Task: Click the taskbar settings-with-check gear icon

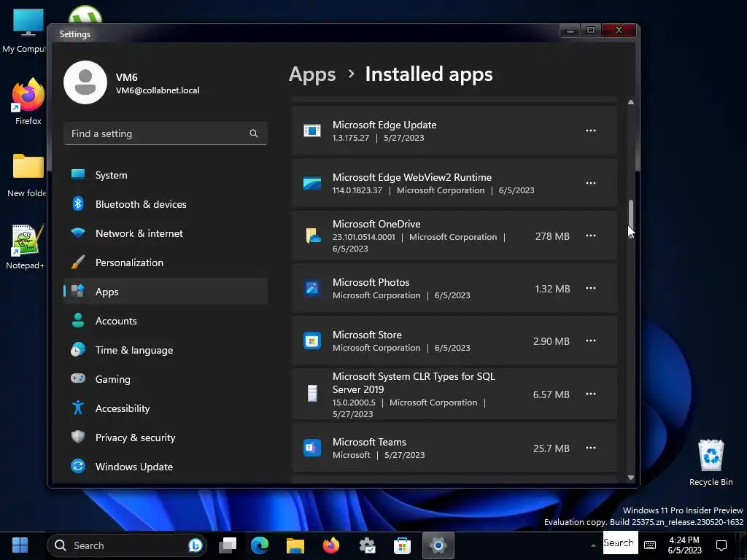Action: pos(367,545)
